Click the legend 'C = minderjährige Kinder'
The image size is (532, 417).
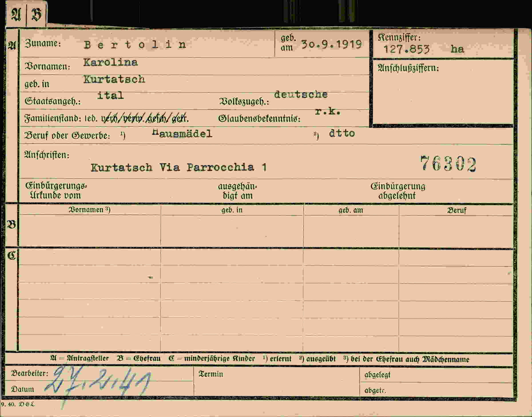click(212, 359)
